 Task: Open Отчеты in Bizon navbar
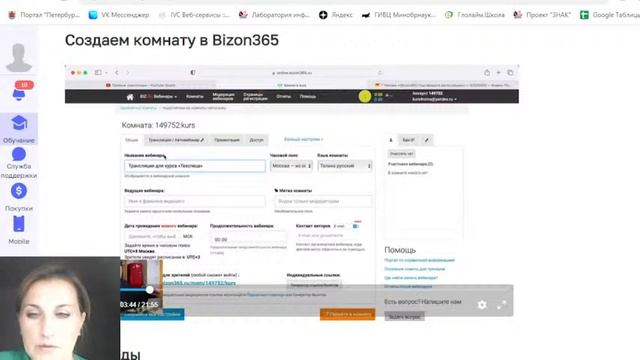(x=284, y=97)
